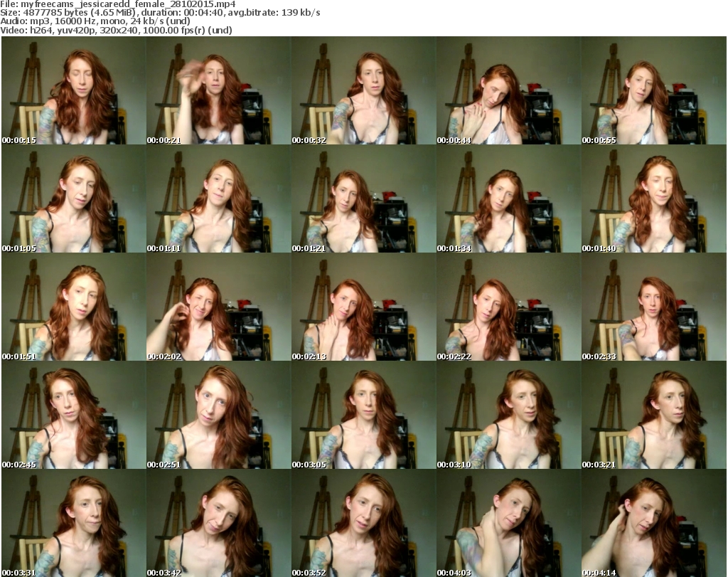Select the thumbnail frame at 00:03:10
This screenshot has height=577, width=728.
pos(508,415)
